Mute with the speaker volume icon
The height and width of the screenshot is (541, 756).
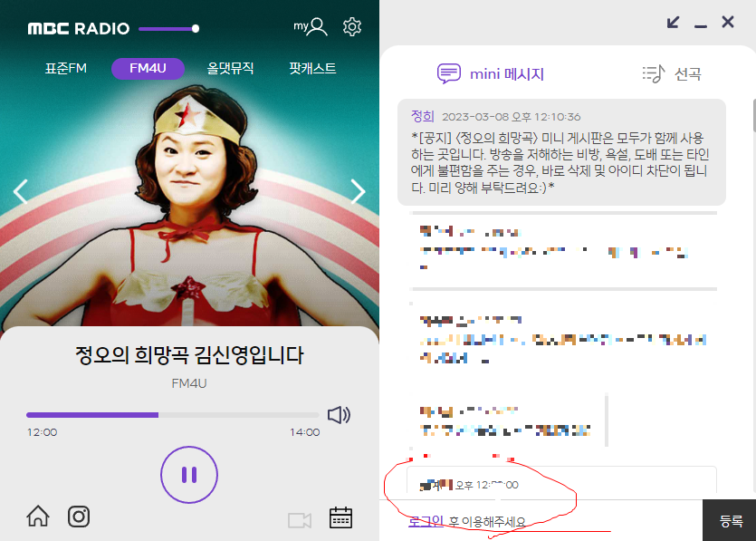pyautogui.click(x=339, y=414)
